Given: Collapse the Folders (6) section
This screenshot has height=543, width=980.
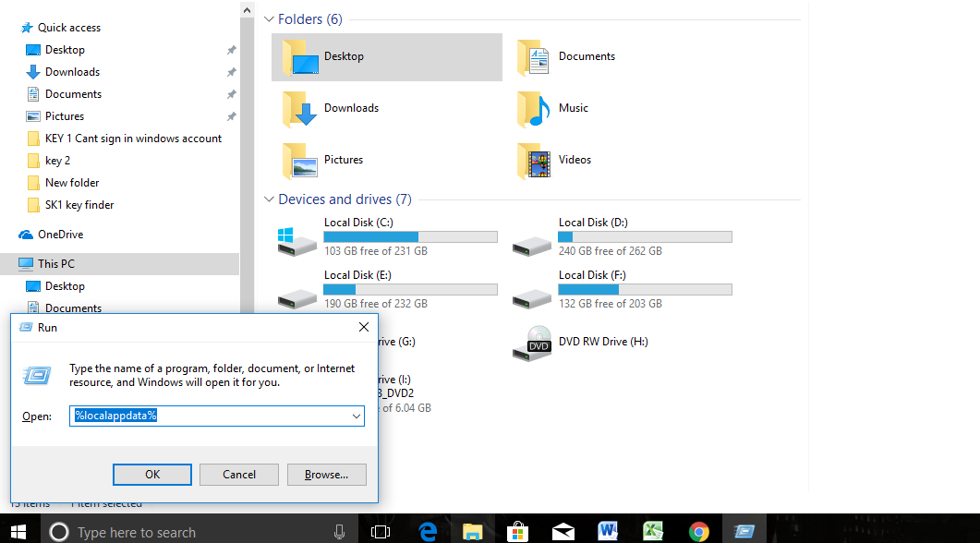Looking at the screenshot, I should point(267,18).
